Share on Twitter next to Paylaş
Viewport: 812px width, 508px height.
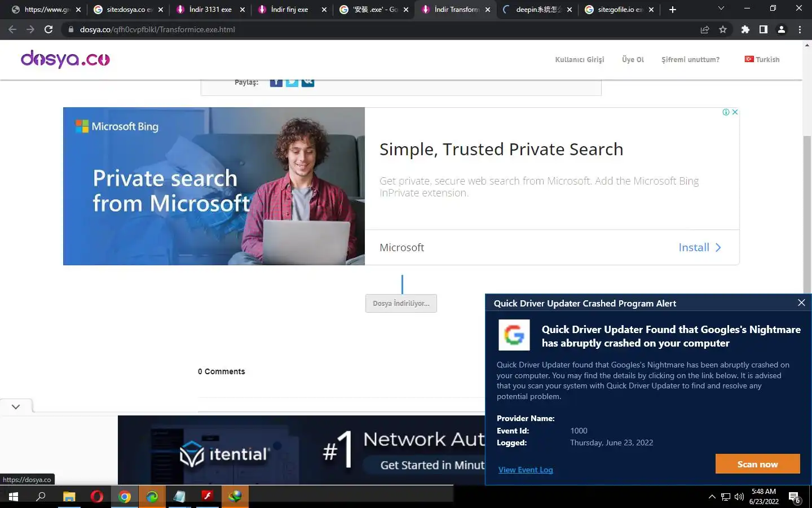coord(292,82)
